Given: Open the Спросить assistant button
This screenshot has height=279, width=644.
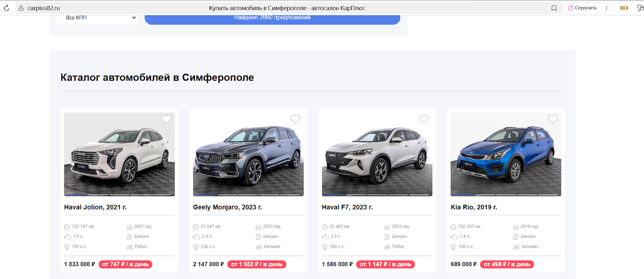Looking at the screenshot, I should 582,8.
